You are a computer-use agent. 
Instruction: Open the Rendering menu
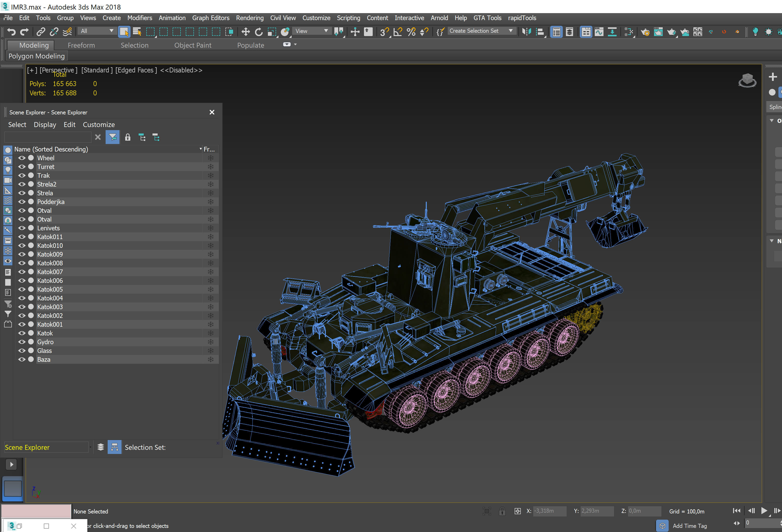coord(250,18)
